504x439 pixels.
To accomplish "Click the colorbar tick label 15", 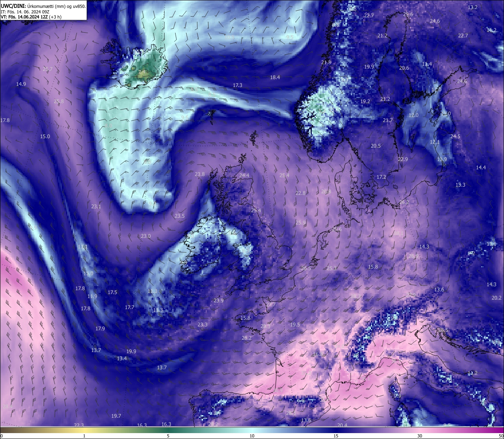I will [336, 436].
